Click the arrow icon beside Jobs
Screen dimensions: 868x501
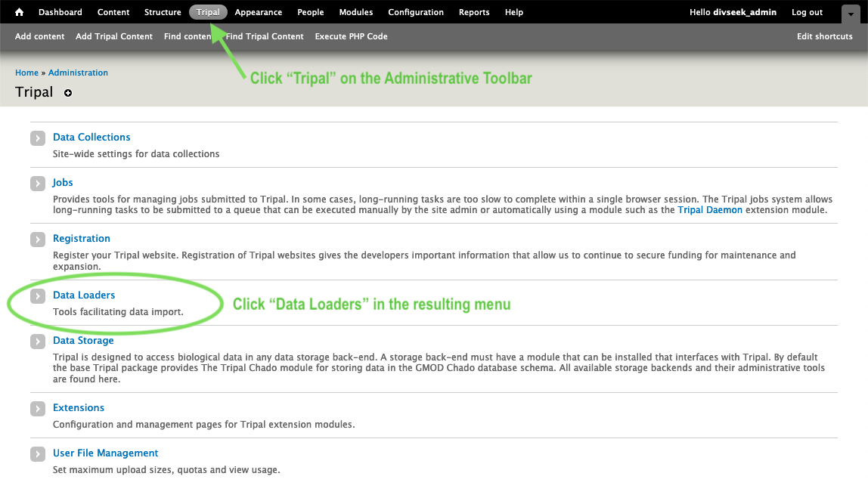pyautogui.click(x=38, y=183)
